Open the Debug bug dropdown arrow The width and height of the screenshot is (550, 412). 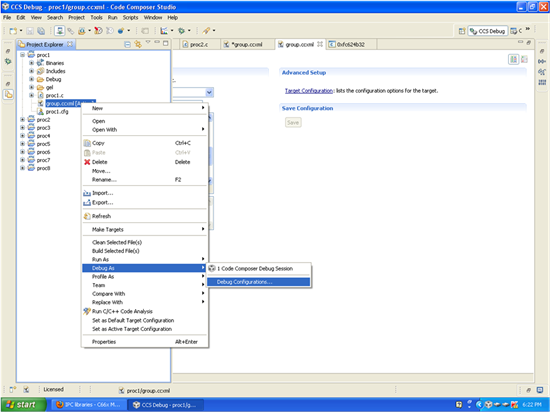point(189,31)
